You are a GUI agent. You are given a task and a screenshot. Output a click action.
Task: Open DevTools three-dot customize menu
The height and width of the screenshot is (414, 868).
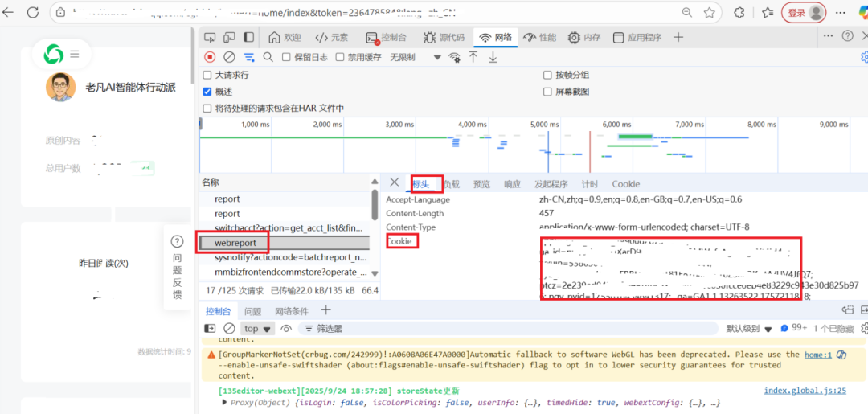[x=828, y=36]
